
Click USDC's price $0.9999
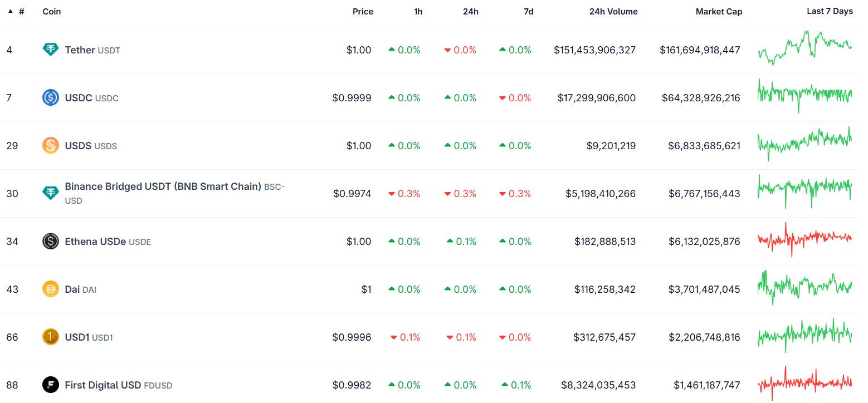[x=352, y=98]
